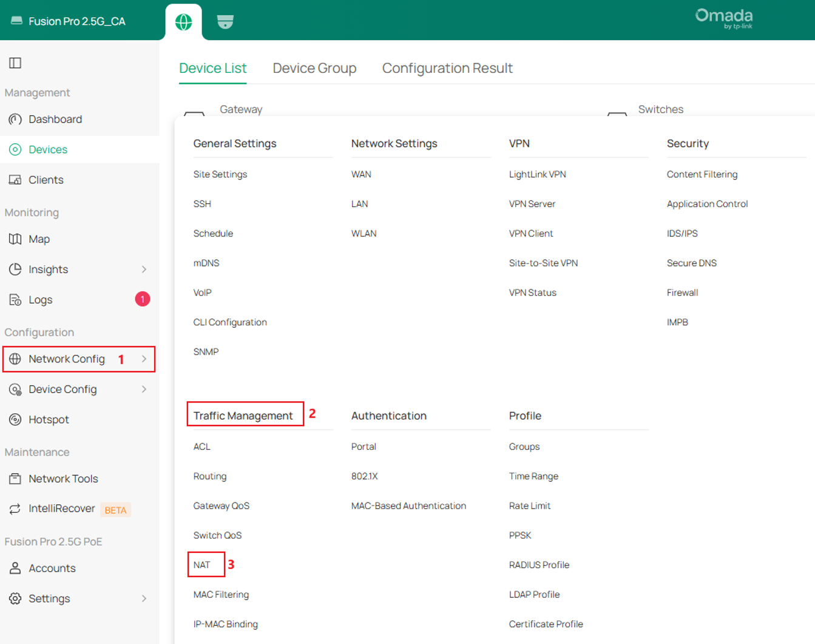The width and height of the screenshot is (815, 644).
Task: Select the globe tab in top bar
Action: point(184,22)
